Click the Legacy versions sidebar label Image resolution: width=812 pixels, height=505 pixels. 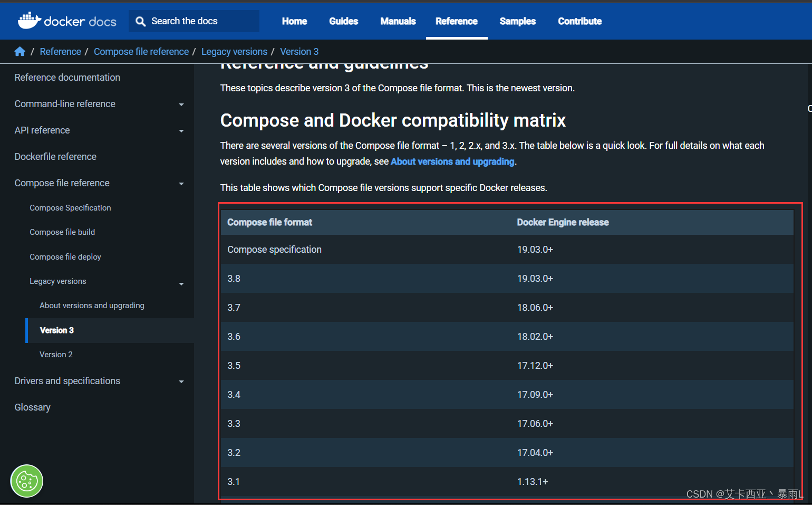click(x=58, y=281)
